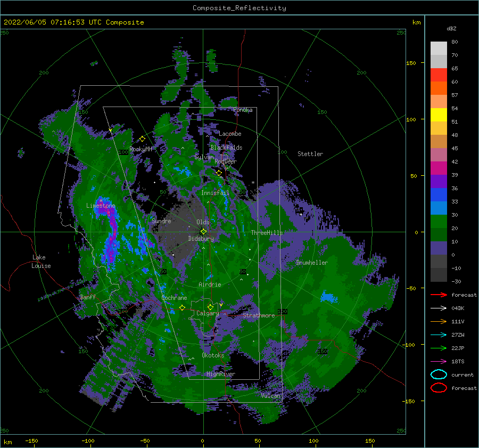Click the 2022/06/05 07:16:53 UTC timestamp
This screenshot has height=448, width=479.
(52, 22)
